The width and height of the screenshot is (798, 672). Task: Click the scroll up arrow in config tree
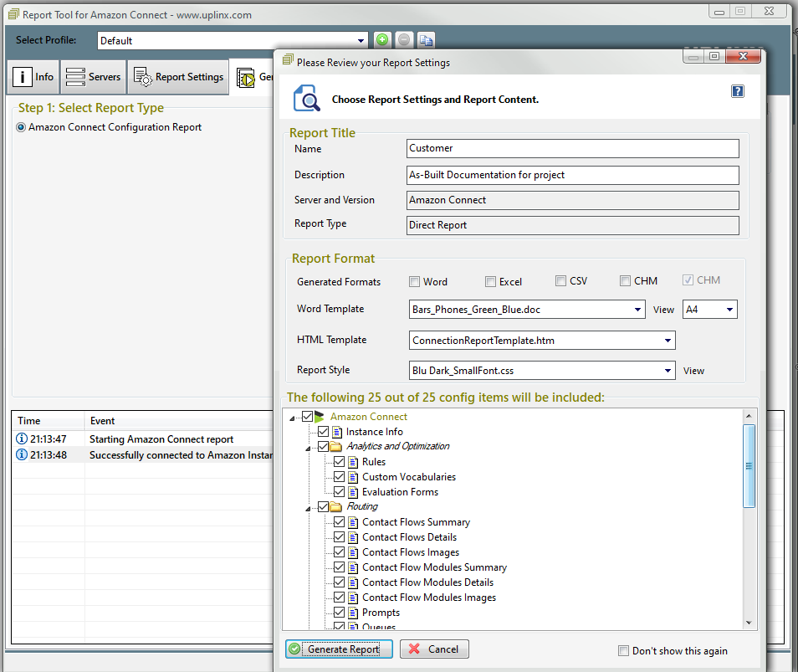749,416
